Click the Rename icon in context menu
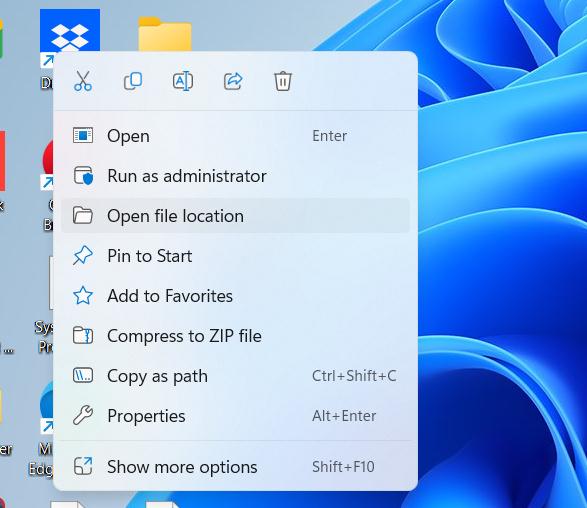587x508 pixels. point(183,81)
